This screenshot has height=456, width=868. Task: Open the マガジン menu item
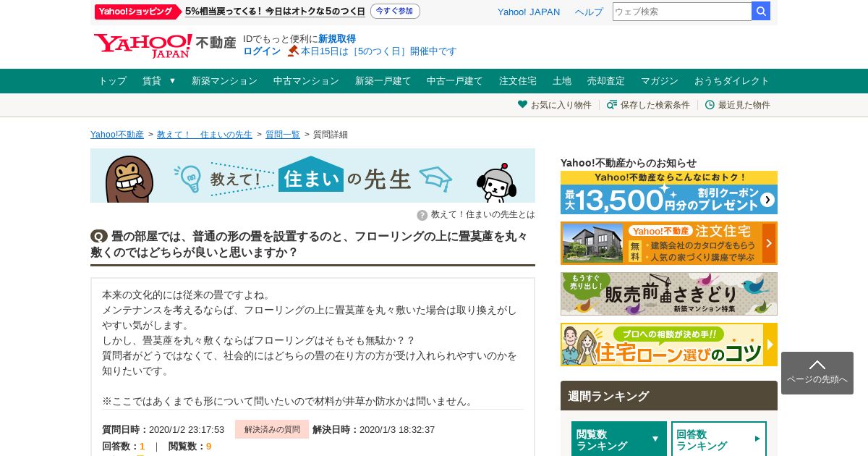[660, 81]
